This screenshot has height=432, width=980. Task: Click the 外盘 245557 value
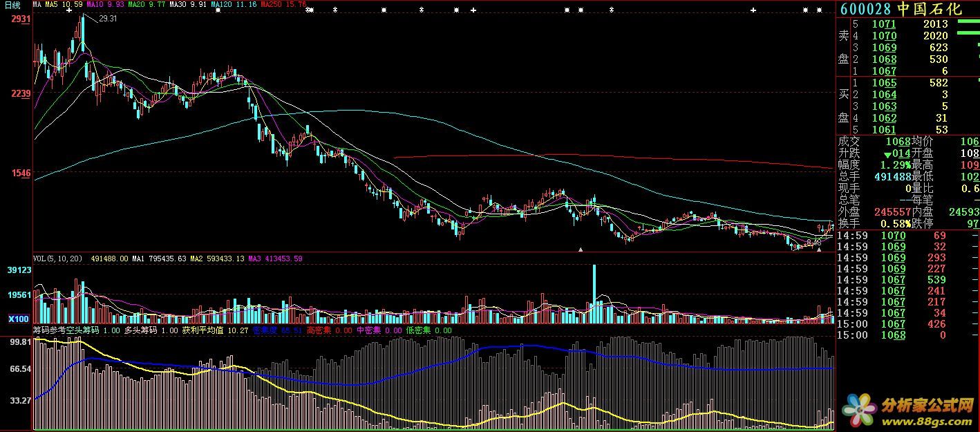point(893,212)
